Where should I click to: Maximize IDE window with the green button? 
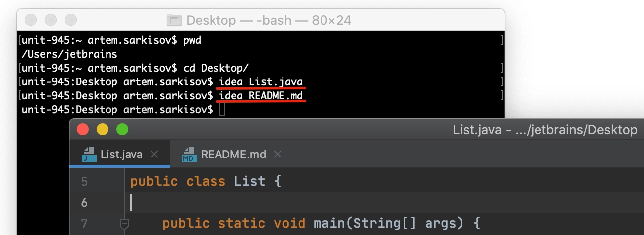point(122,130)
